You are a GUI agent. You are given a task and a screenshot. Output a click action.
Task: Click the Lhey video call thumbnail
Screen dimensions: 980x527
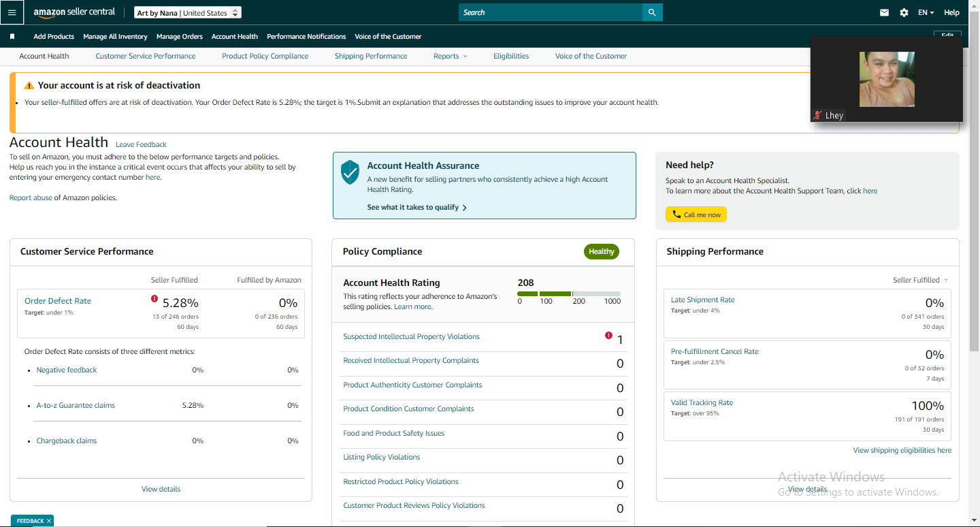[x=887, y=79]
